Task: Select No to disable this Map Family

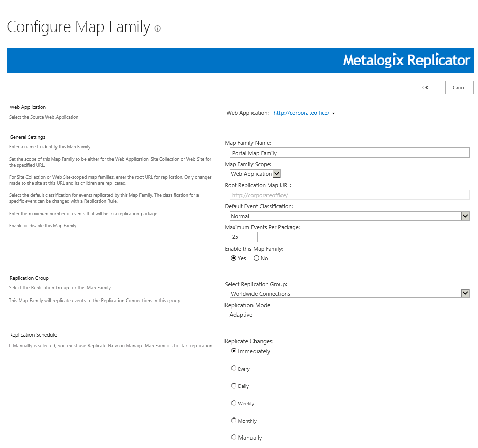Action: point(256,258)
